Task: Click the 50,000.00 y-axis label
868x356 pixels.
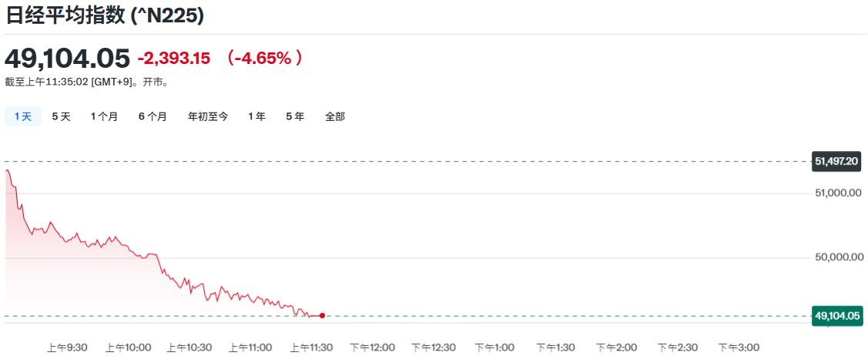Action: 838,257
